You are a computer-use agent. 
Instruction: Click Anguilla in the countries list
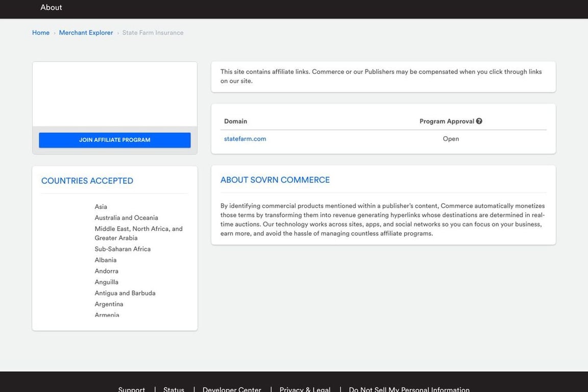point(106,282)
